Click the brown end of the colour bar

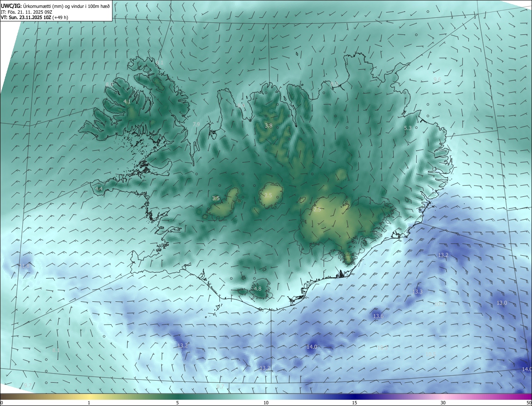[5, 396]
